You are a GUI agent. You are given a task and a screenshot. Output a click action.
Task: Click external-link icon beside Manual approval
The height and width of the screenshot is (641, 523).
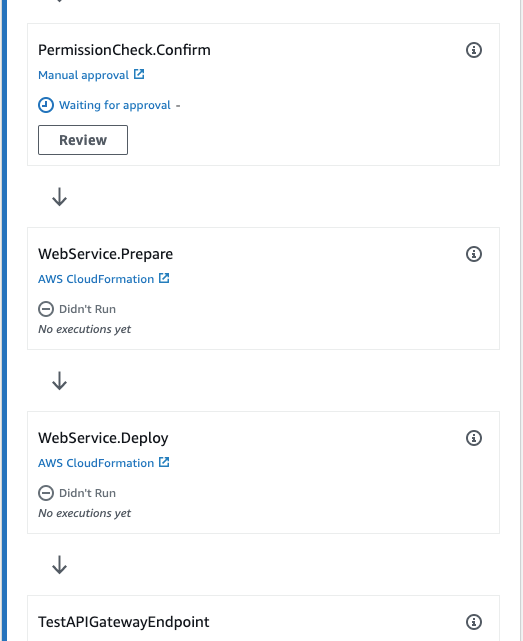pos(139,74)
